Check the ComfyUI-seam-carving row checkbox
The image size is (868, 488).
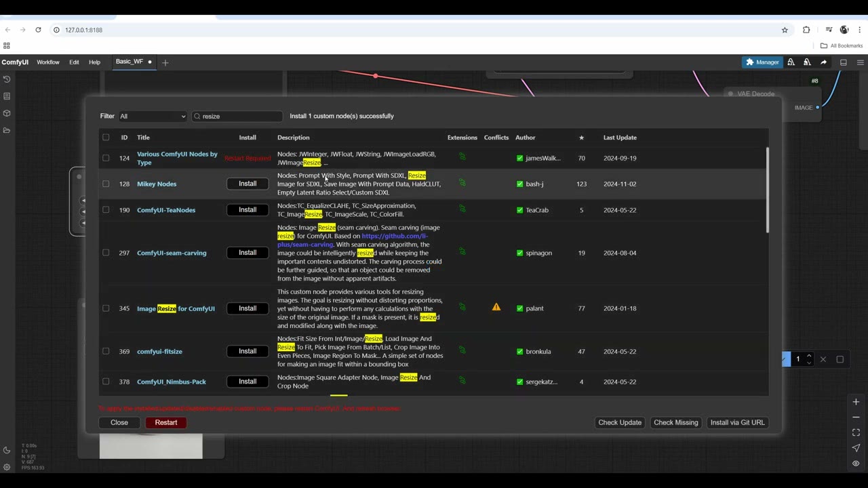(x=106, y=253)
